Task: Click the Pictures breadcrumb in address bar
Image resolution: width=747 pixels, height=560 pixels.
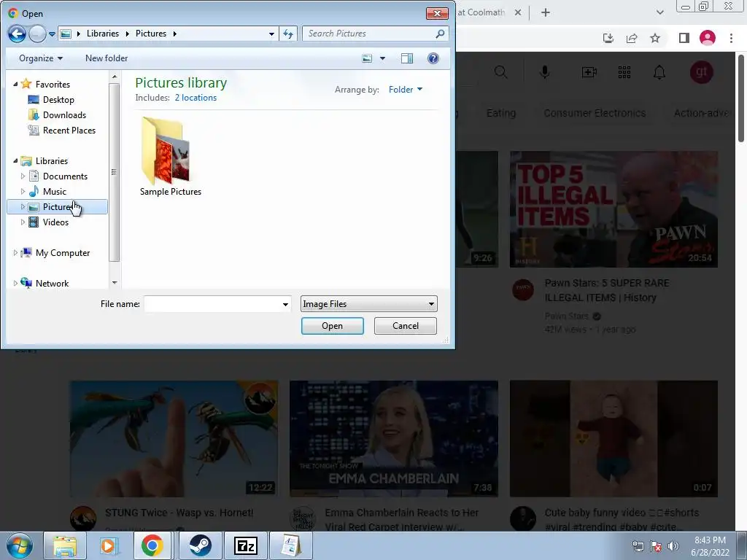Action: [150, 34]
